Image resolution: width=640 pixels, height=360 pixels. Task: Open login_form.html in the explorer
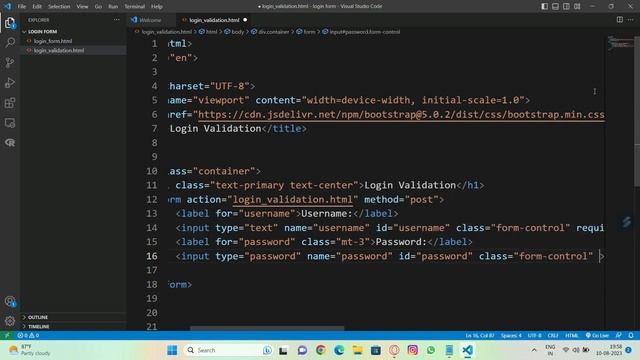(53, 41)
